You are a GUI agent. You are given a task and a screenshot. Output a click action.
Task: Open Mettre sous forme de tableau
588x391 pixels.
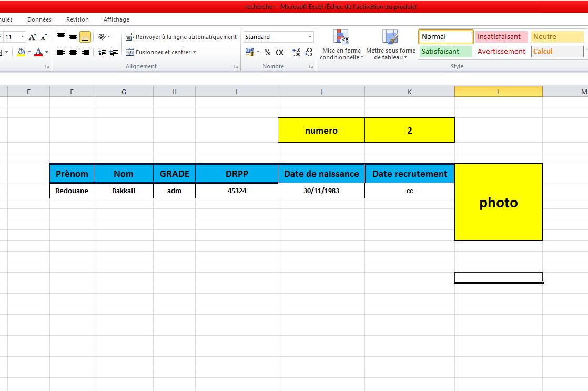(x=391, y=45)
